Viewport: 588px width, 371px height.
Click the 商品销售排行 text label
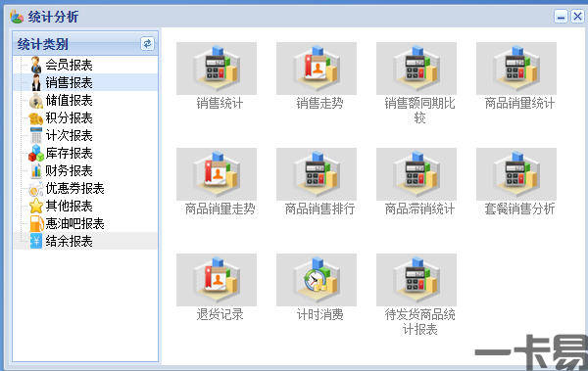pyautogui.click(x=319, y=209)
